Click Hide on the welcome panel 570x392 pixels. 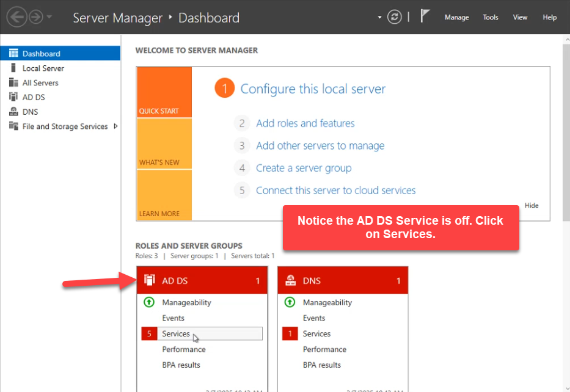point(531,206)
